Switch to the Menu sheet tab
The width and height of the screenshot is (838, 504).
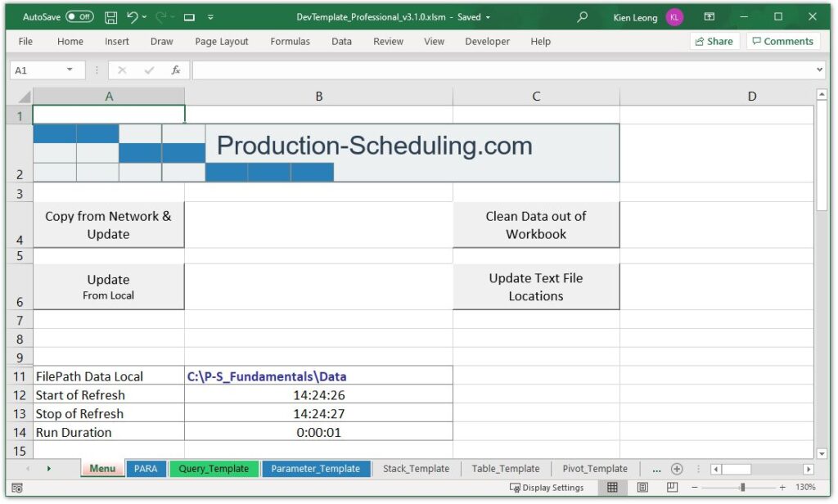tap(102, 469)
